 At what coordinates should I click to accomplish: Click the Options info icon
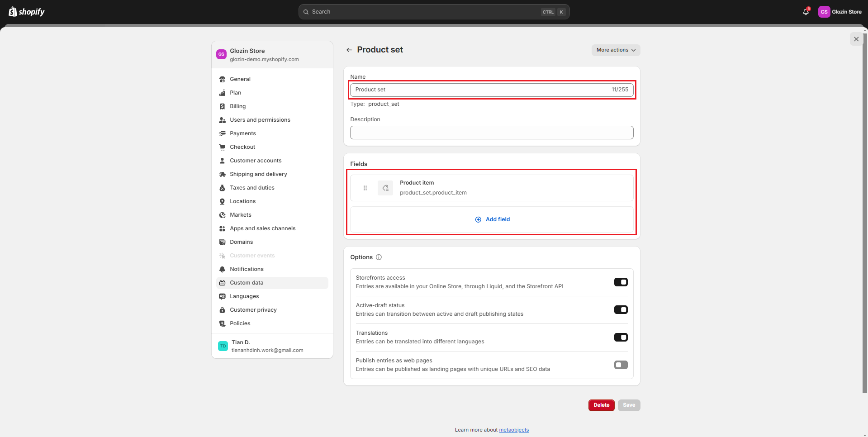coord(379,257)
